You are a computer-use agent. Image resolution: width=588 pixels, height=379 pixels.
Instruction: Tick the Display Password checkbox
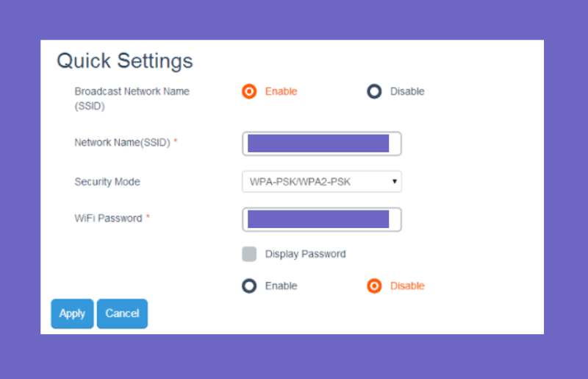pyautogui.click(x=249, y=254)
